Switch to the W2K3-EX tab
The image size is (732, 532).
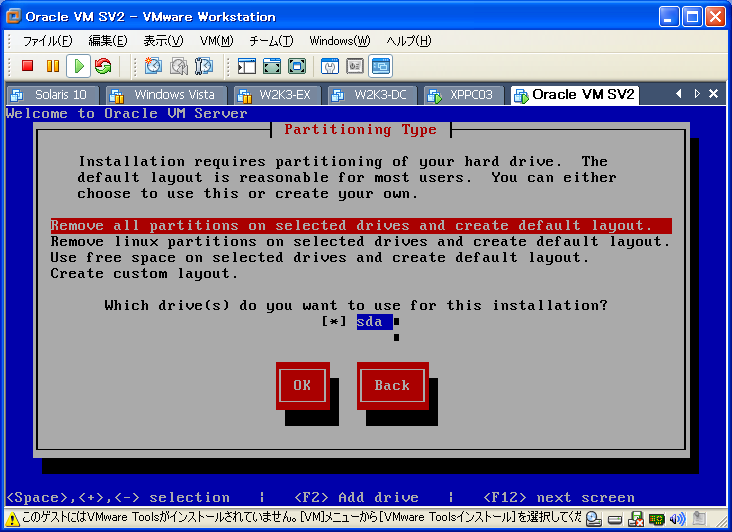278,95
